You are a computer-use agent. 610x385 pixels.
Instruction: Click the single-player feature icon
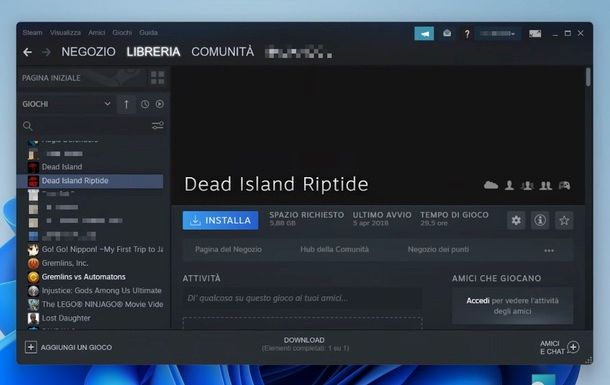(x=509, y=186)
